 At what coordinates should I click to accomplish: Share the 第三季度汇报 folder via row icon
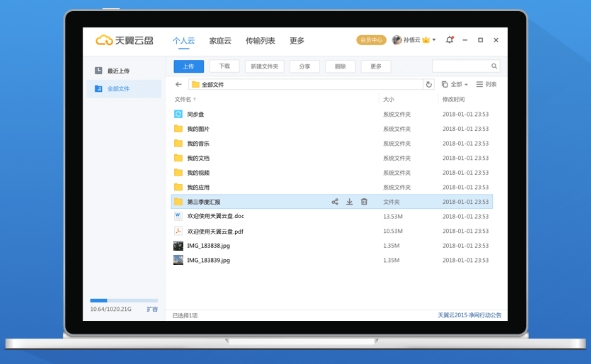(x=335, y=202)
